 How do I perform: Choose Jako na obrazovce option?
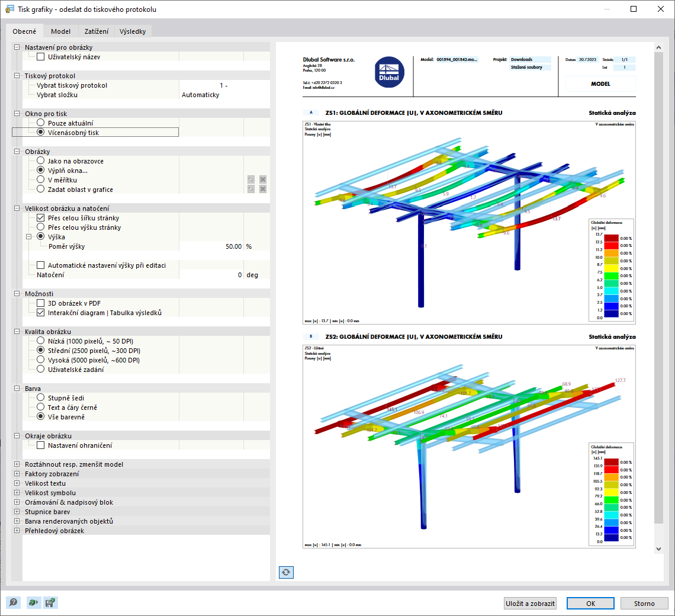tap(40, 161)
